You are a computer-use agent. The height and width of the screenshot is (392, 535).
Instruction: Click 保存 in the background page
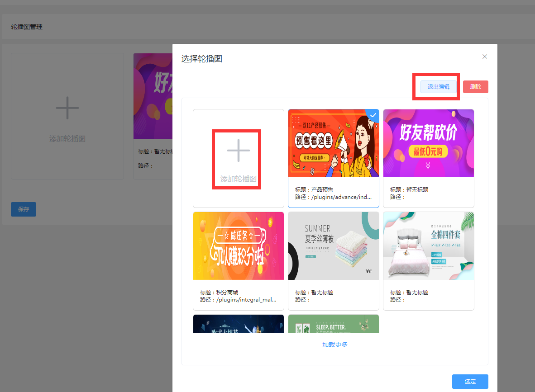click(24, 209)
